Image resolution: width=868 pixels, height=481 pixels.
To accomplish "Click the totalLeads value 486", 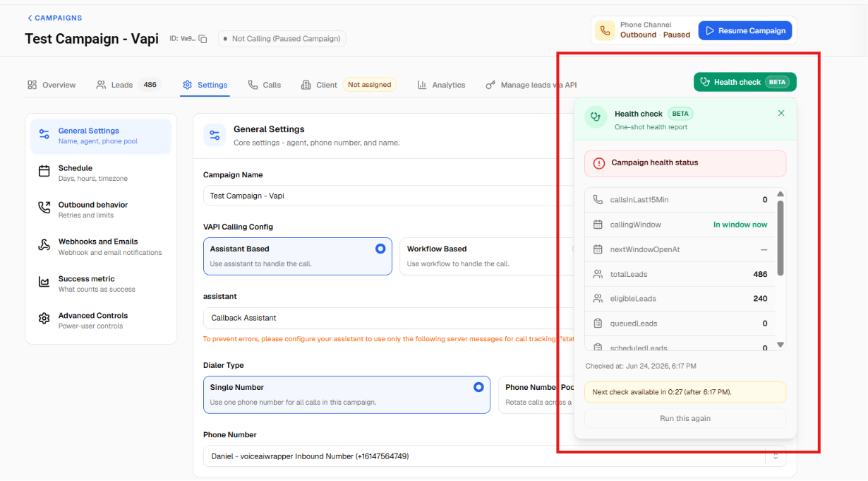I will pyautogui.click(x=760, y=274).
